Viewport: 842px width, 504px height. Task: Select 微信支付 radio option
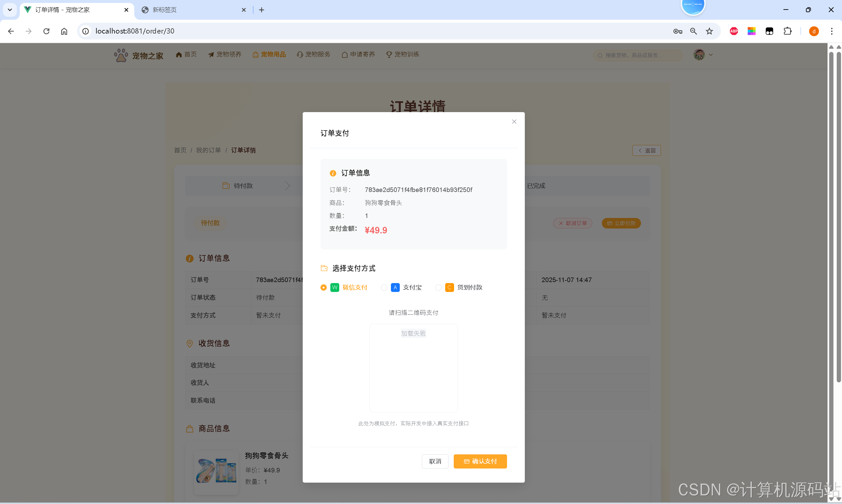344,287
